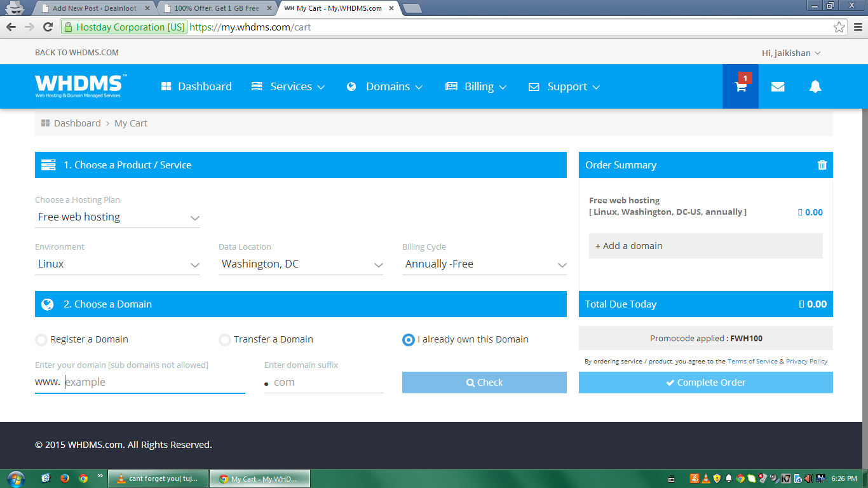
Task: Open Data Location dropdown
Action: point(301,264)
